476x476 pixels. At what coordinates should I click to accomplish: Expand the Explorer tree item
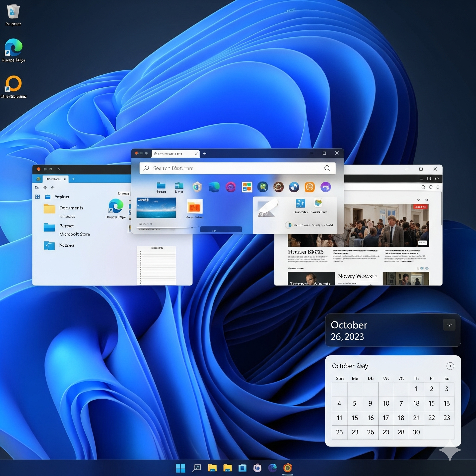click(62, 197)
